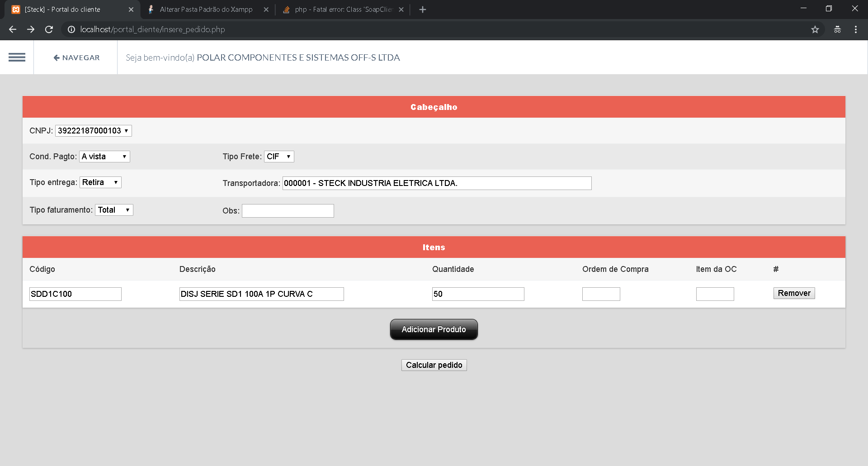Open the Cond. Pagto dropdown
868x466 pixels.
pyautogui.click(x=104, y=157)
